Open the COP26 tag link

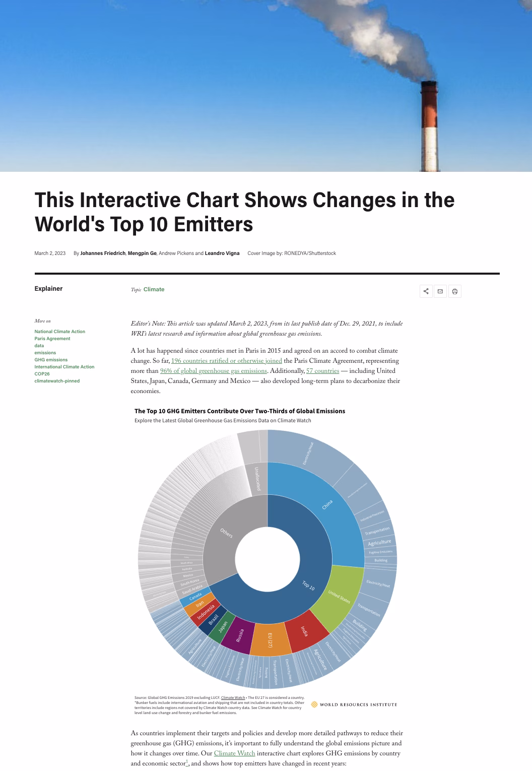(x=42, y=374)
